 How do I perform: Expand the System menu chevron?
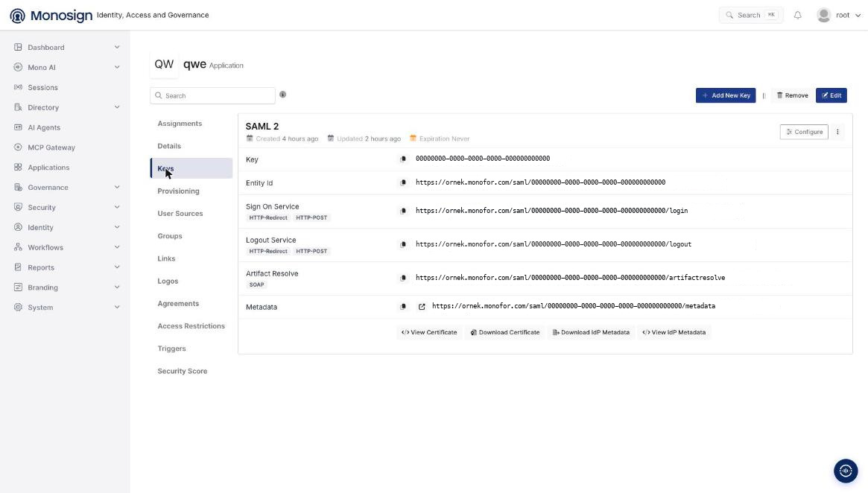[x=117, y=308]
